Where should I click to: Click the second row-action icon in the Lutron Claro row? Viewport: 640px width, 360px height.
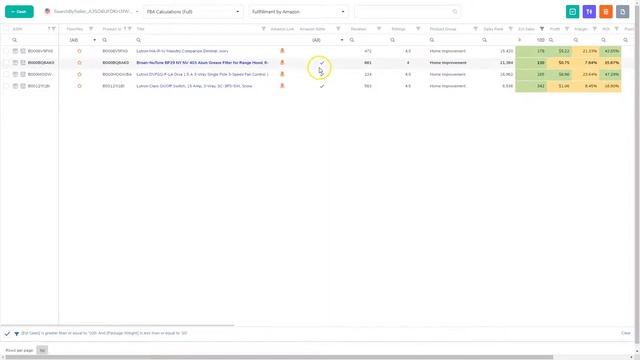pos(23,86)
